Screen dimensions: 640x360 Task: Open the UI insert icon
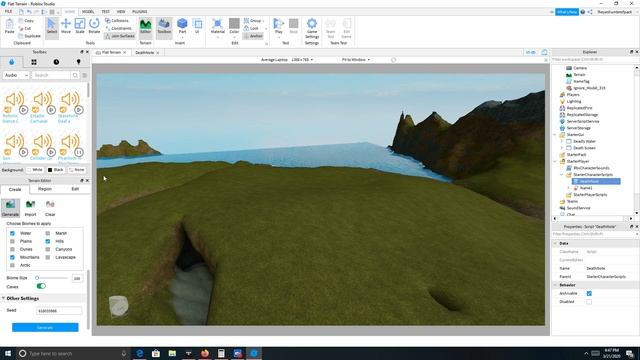(197, 26)
